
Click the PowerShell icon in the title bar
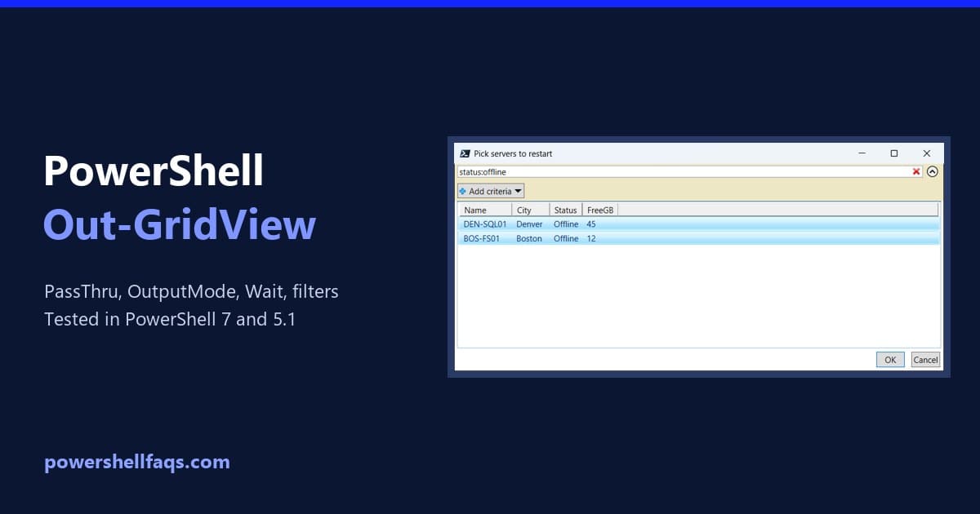click(x=465, y=153)
